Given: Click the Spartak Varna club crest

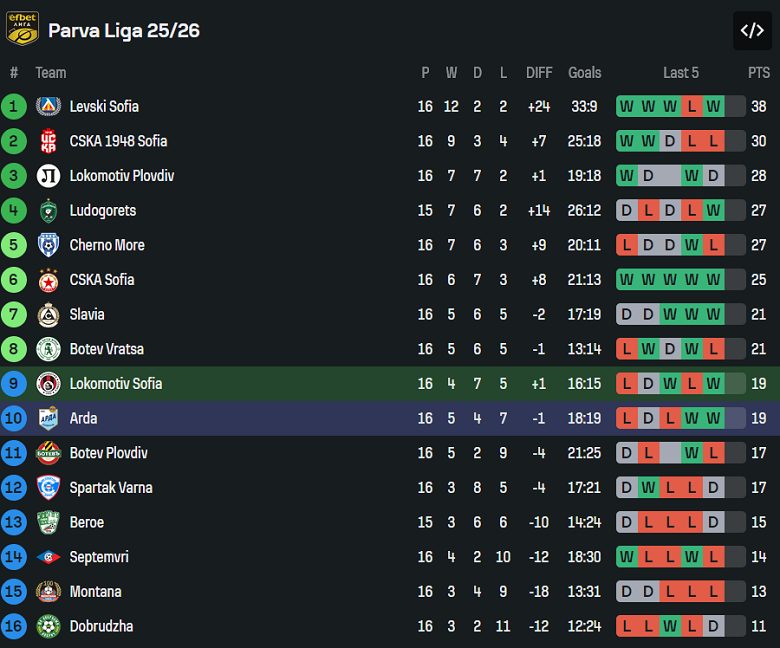Looking at the screenshot, I should click(48, 488).
